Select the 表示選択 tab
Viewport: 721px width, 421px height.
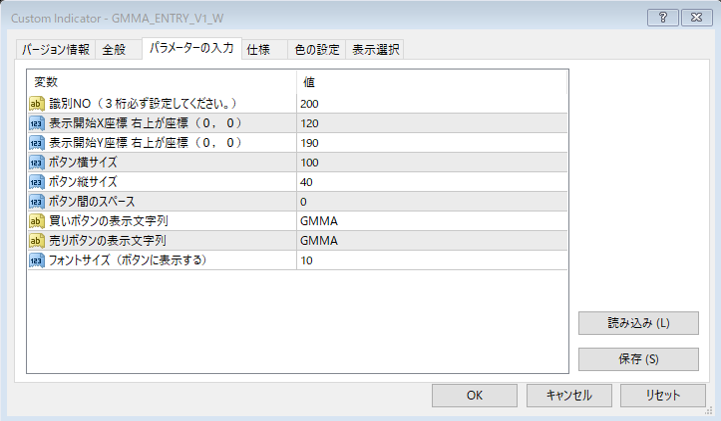click(375, 50)
